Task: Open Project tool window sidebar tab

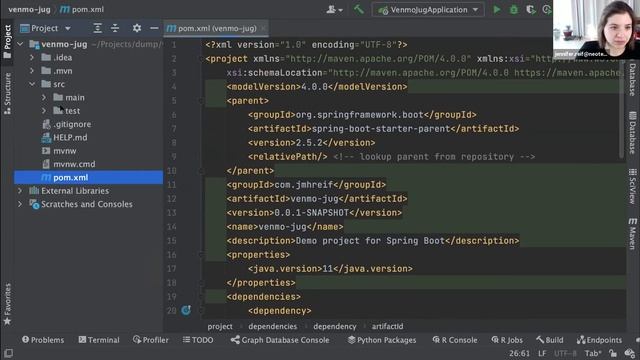Action: [7, 42]
